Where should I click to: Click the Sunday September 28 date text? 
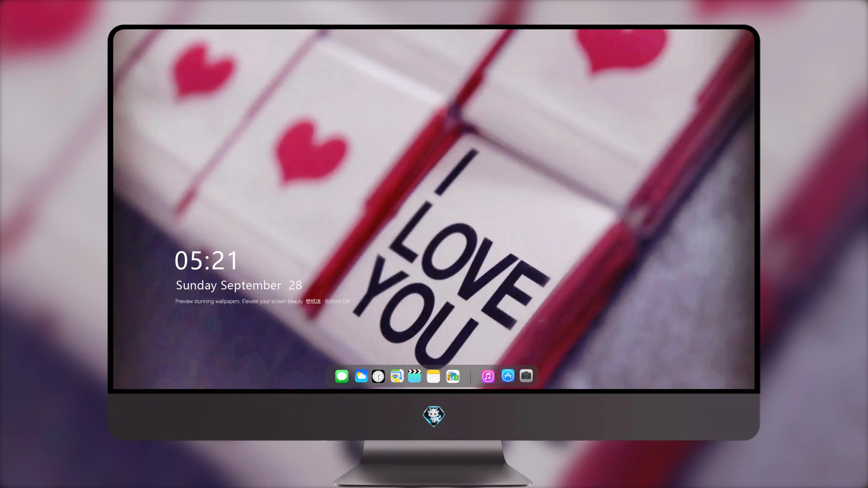click(238, 285)
